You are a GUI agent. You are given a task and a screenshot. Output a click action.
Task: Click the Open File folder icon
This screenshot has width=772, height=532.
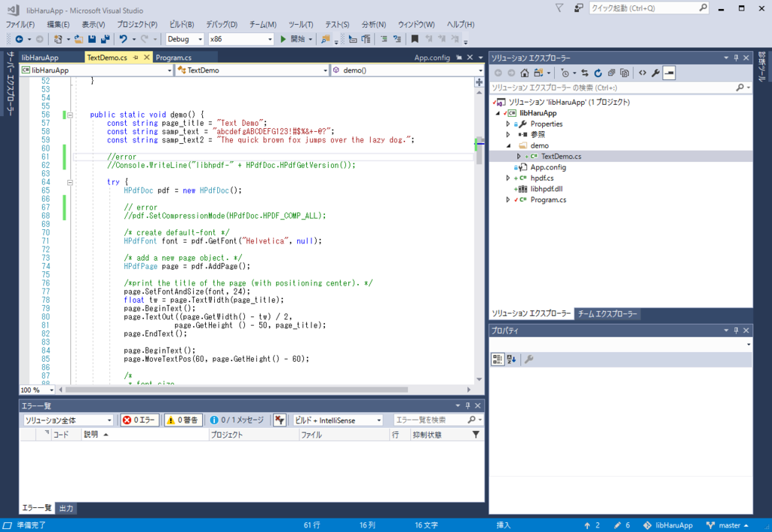[x=78, y=39]
